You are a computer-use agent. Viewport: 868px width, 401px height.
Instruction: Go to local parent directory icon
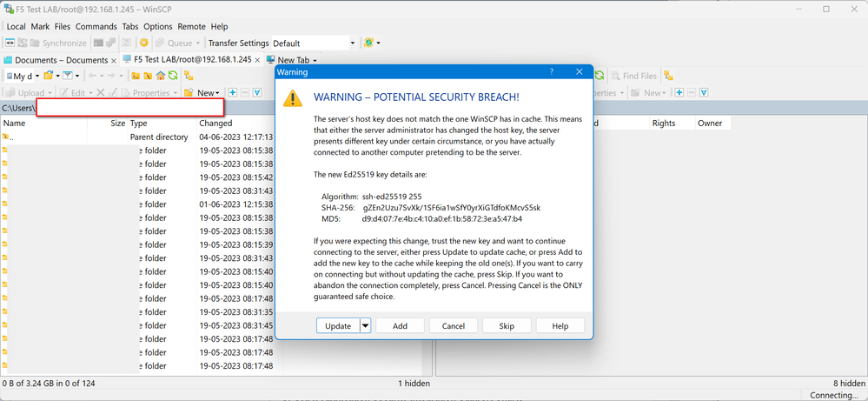(x=135, y=76)
